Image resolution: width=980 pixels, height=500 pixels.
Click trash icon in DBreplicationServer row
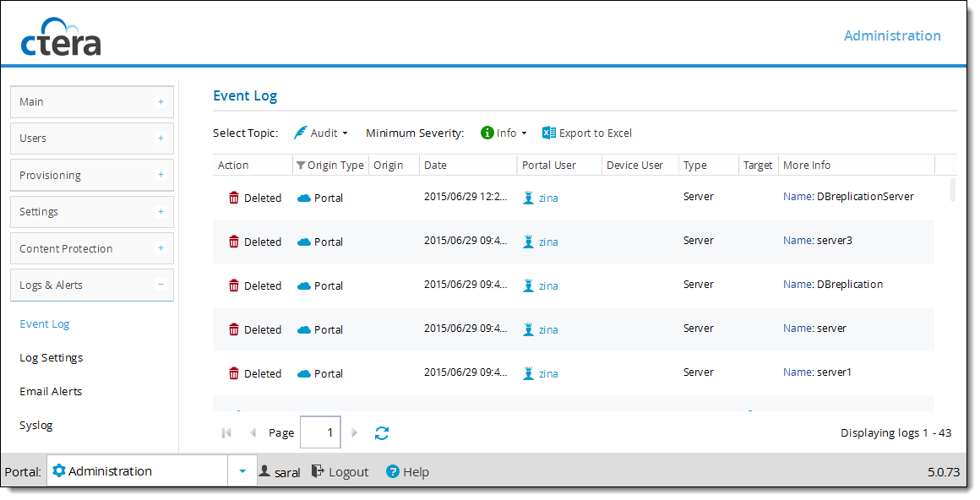[x=234, y=198]
